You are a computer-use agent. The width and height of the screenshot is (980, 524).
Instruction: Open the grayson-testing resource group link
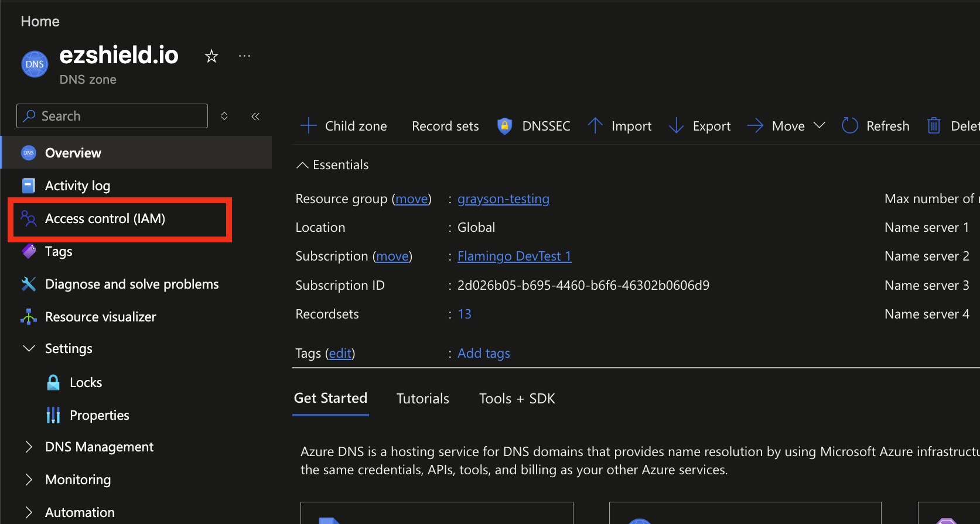(x=503, y=199)
